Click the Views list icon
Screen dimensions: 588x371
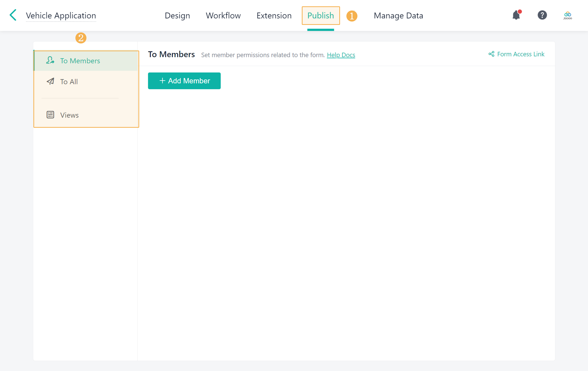pos(50,115)
